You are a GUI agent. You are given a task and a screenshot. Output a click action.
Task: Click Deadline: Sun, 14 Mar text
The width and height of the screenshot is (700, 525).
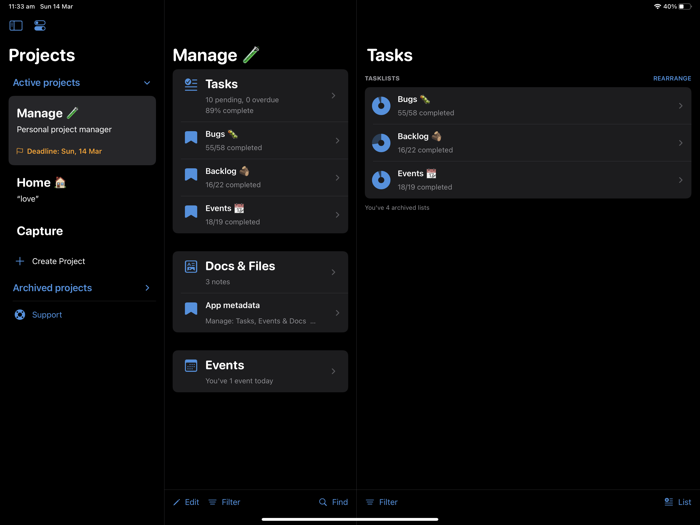(64, 151)
